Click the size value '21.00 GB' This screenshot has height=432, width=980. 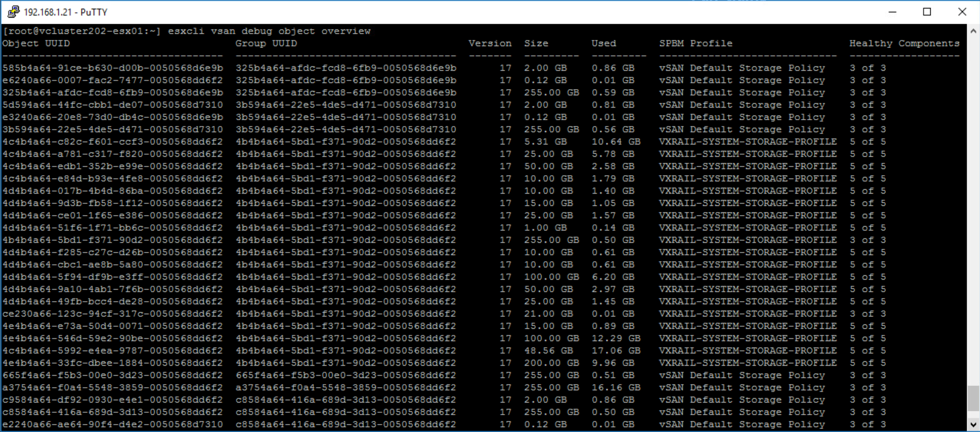[548, 314]
